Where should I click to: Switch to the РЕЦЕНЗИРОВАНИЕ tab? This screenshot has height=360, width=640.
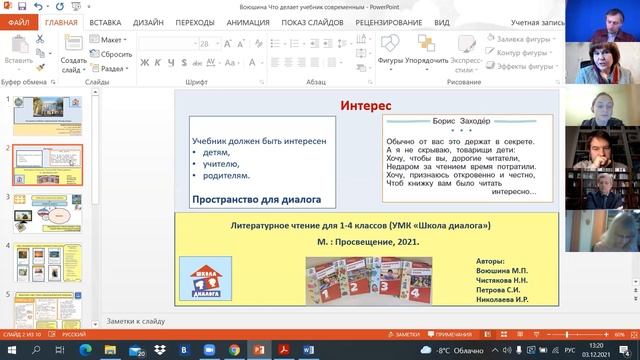[389, 22]
